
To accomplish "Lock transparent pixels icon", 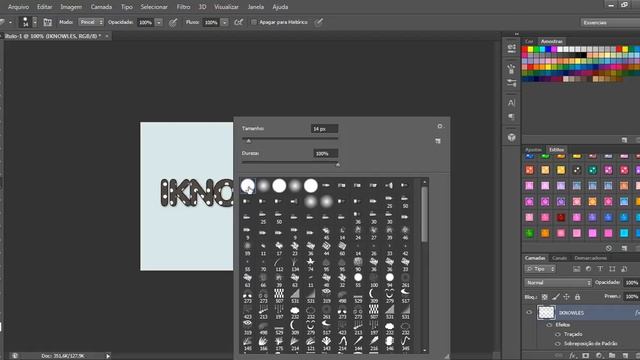I will click(x=544, y=297).
